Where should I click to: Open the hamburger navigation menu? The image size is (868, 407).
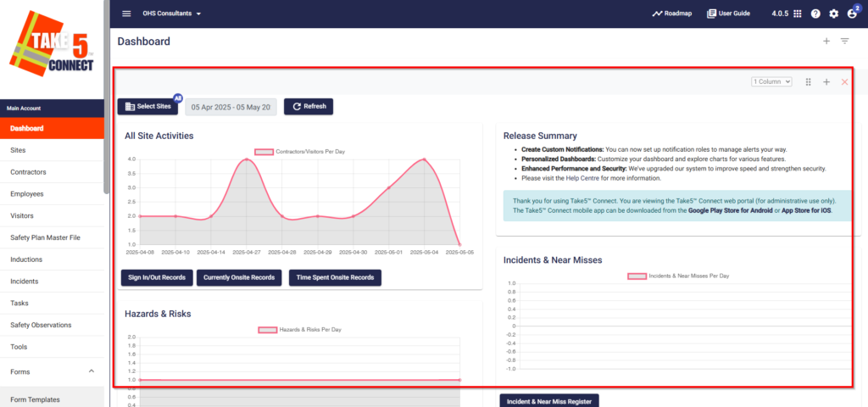(126, 14)
